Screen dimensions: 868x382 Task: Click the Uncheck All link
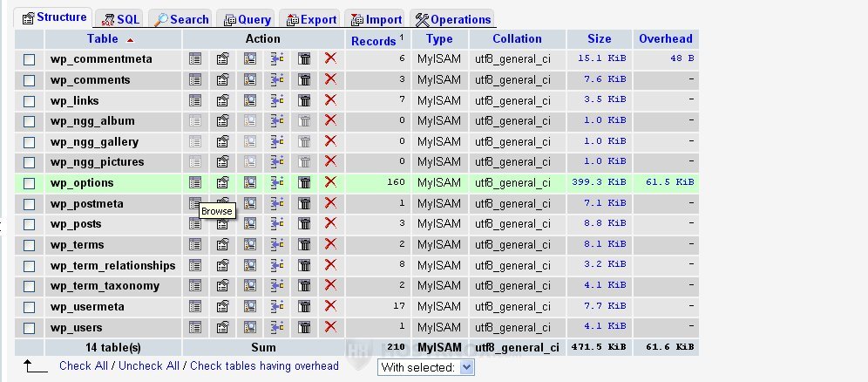pos(149,366)
